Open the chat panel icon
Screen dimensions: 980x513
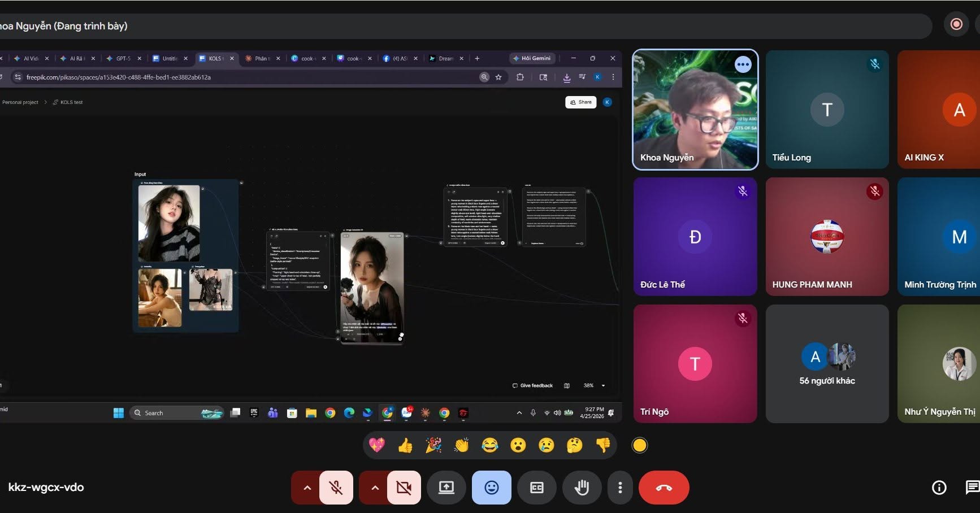[972, 488]
